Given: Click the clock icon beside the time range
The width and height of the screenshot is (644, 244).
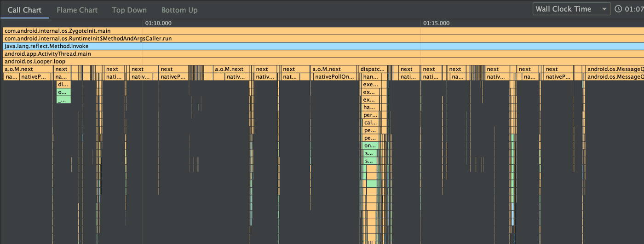Looking at the screenshot, I should point(618,9).
